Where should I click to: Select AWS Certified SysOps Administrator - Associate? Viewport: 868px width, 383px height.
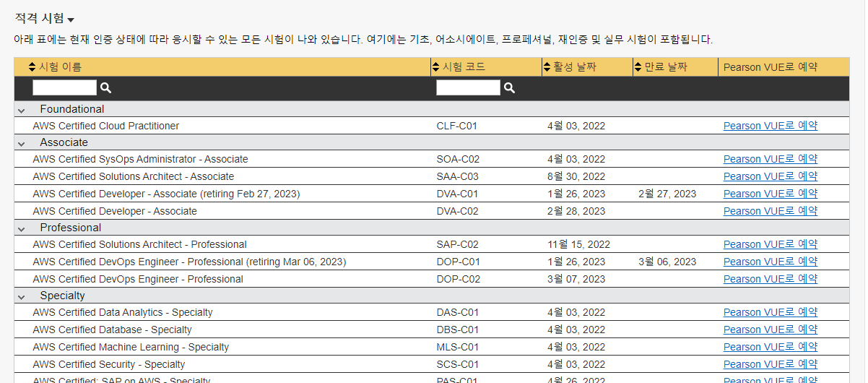[x=140, y=159]
